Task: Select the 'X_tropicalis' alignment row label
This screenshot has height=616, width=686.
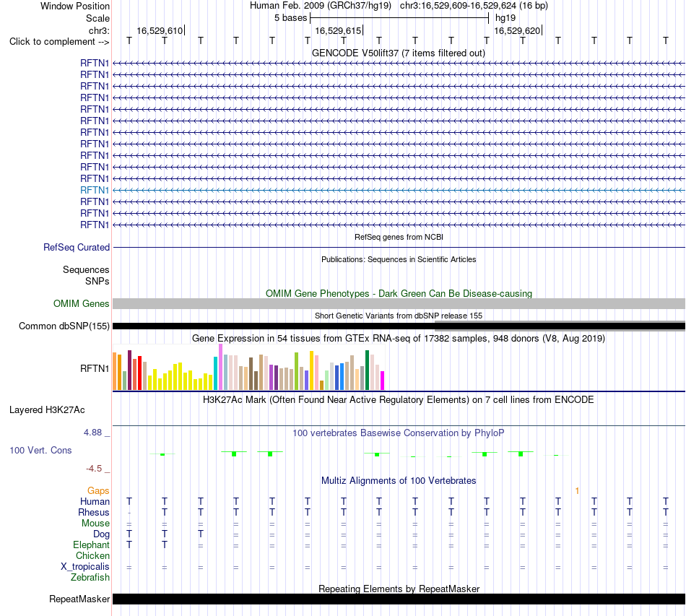Action: [x=85, y=567]
